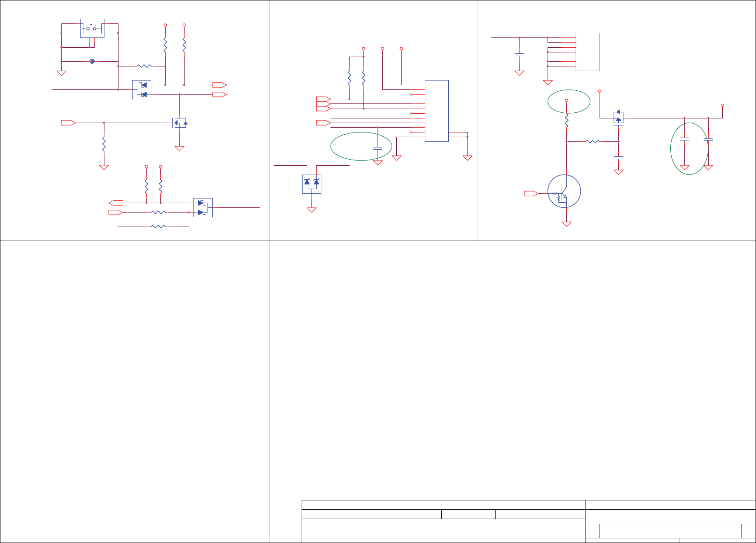756x543 pixels.
Task: Select the six-pin connector rectangle
Action: pyautogui.click(x=588, y=52)
